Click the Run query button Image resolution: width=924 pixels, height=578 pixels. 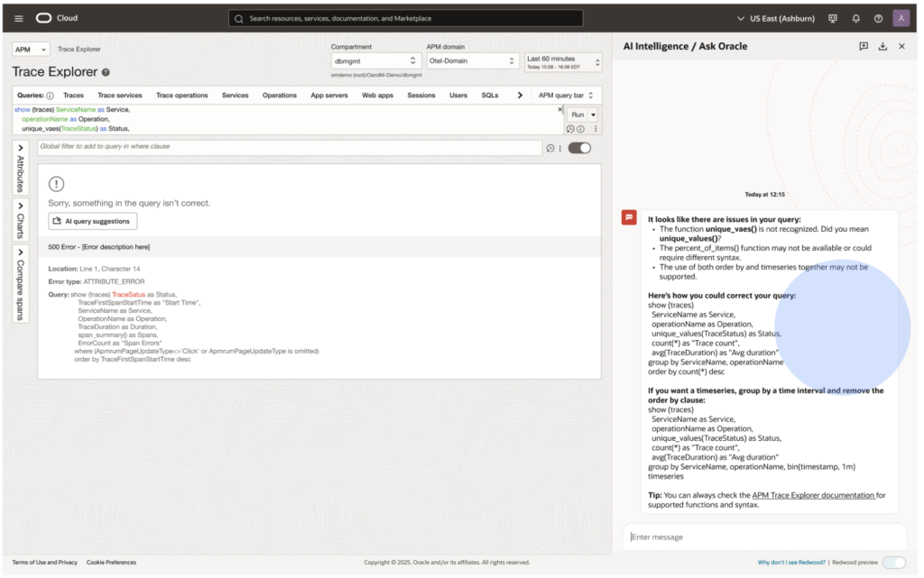point(577,115)
